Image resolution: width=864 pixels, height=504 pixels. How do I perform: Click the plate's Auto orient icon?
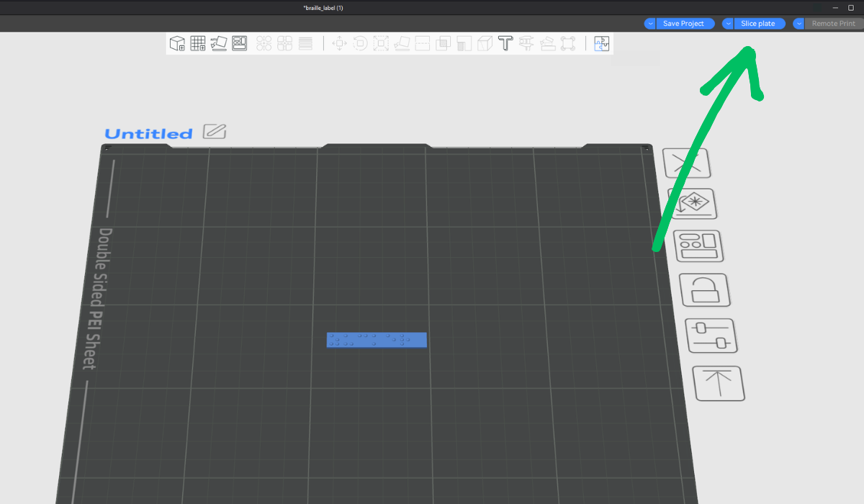tap(692, 204)
